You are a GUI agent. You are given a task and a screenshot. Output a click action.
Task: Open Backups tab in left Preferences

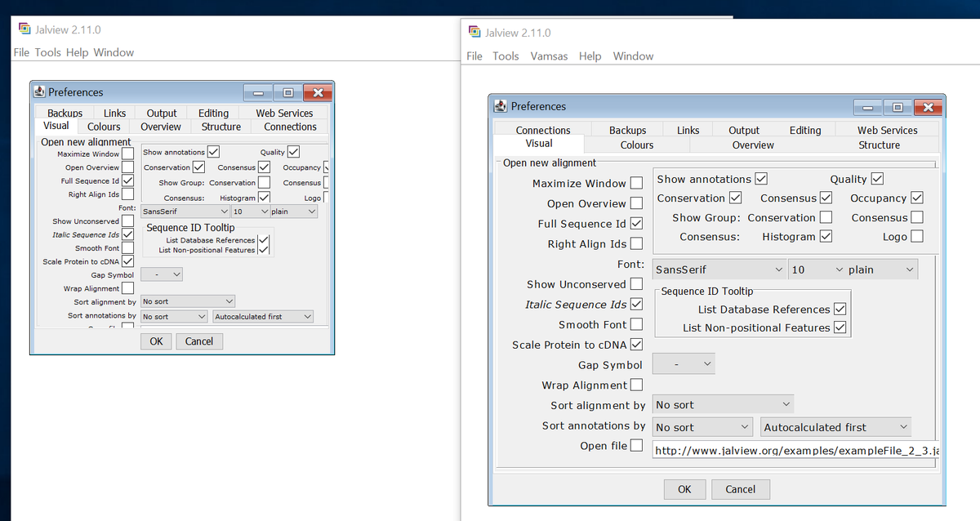pos(65,114)
